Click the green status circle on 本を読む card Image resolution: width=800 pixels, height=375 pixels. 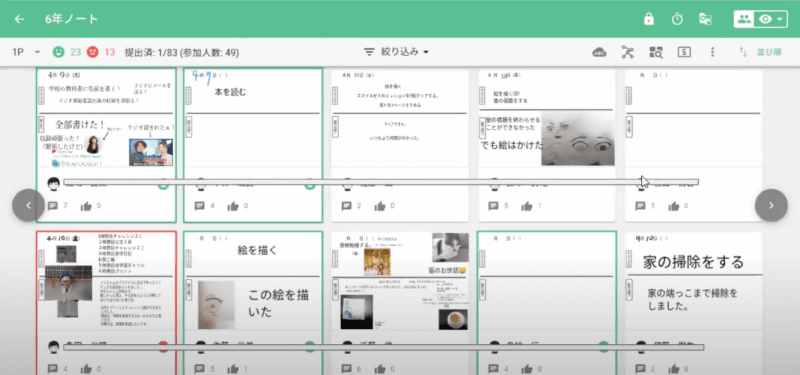point(310,184)
